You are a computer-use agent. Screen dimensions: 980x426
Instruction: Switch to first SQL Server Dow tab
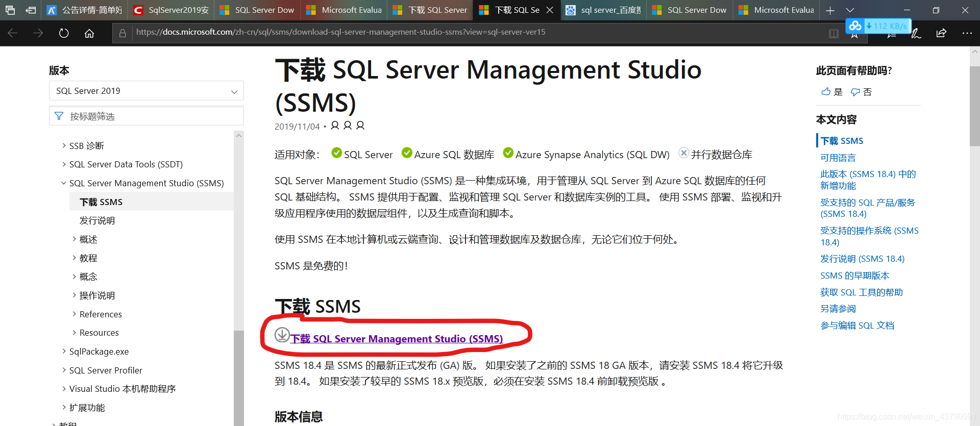pos(257,10)
